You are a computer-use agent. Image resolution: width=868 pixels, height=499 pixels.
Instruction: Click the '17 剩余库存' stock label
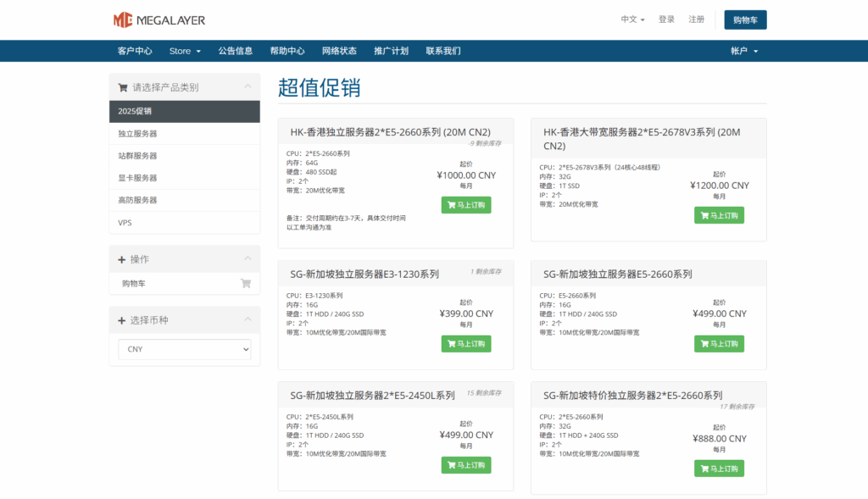click(737, 407)
